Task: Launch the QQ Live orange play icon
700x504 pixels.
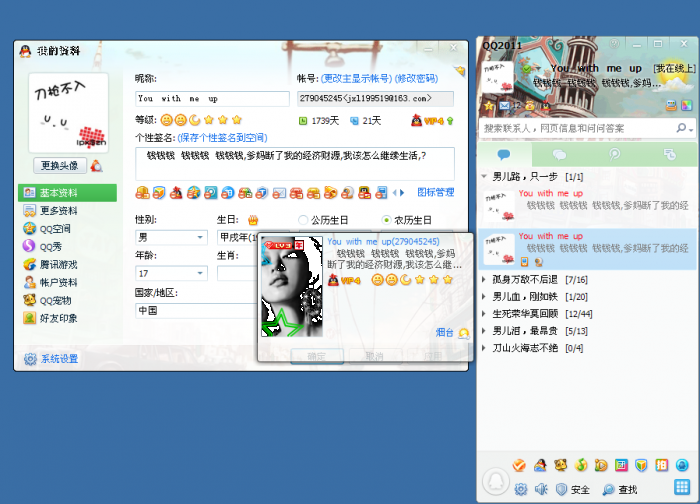Action: click(601, 465)
